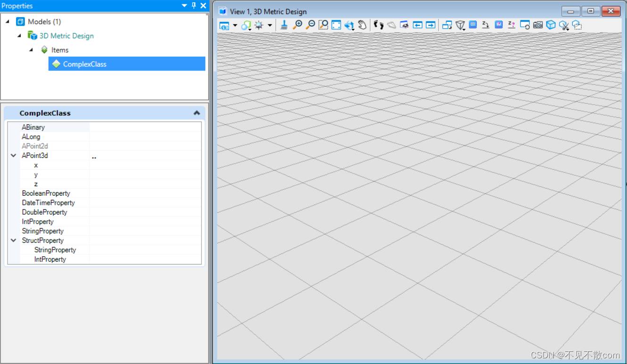
Task: Select the Zoom Out magnifier tool
Action: click(x=310, y=25)
